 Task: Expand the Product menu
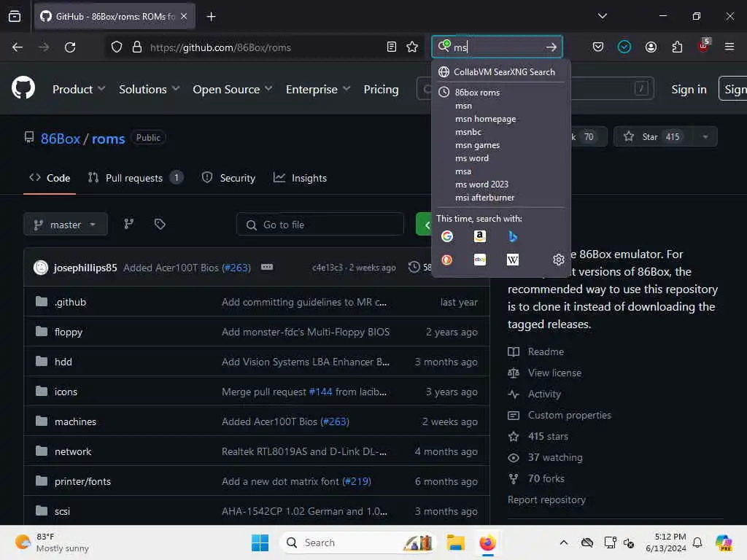coord(79,89)
